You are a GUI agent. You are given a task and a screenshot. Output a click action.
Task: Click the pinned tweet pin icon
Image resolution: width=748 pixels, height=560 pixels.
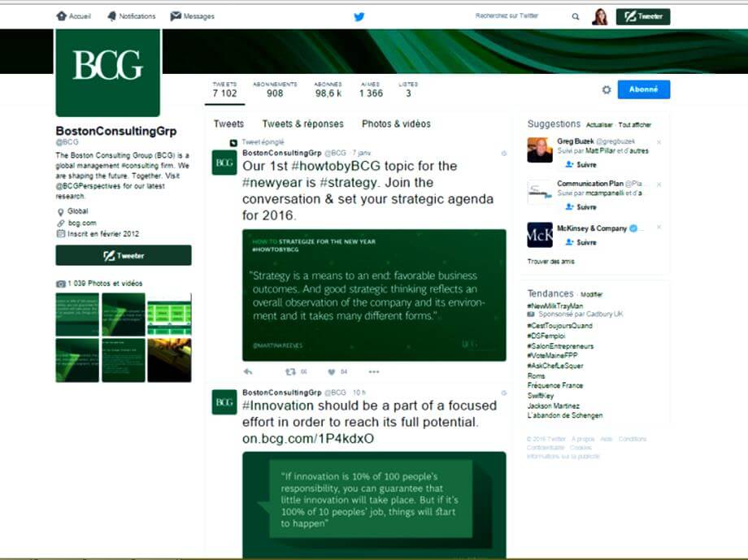[233, 142]
